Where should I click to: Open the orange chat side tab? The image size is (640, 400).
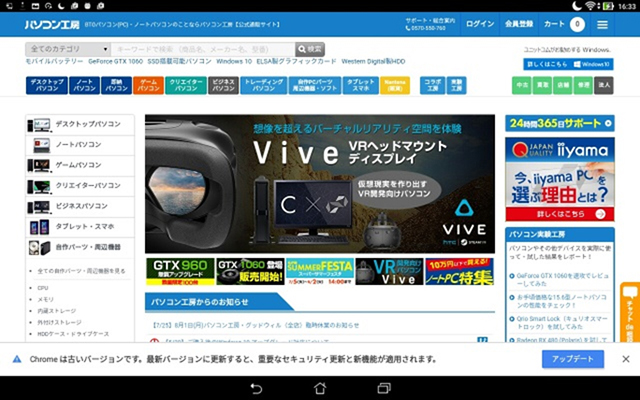[x=630, y=312]
